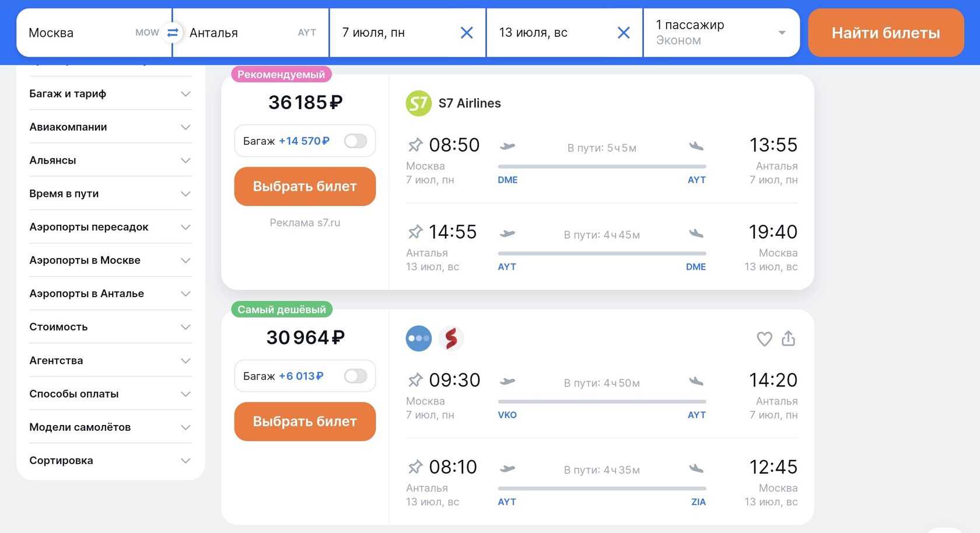Choose the 30 964₽ cheapest ticket

pos(304,421)
